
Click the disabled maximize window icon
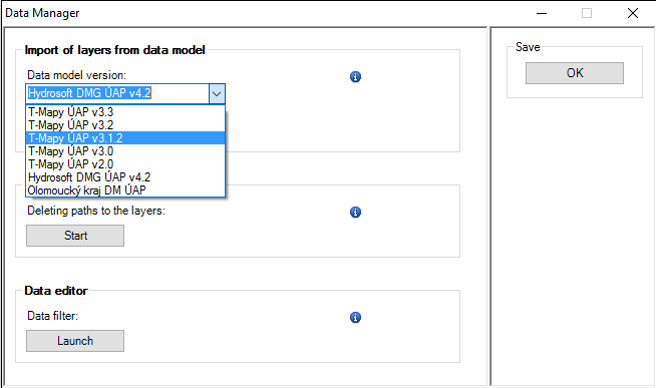click(587, 13)
